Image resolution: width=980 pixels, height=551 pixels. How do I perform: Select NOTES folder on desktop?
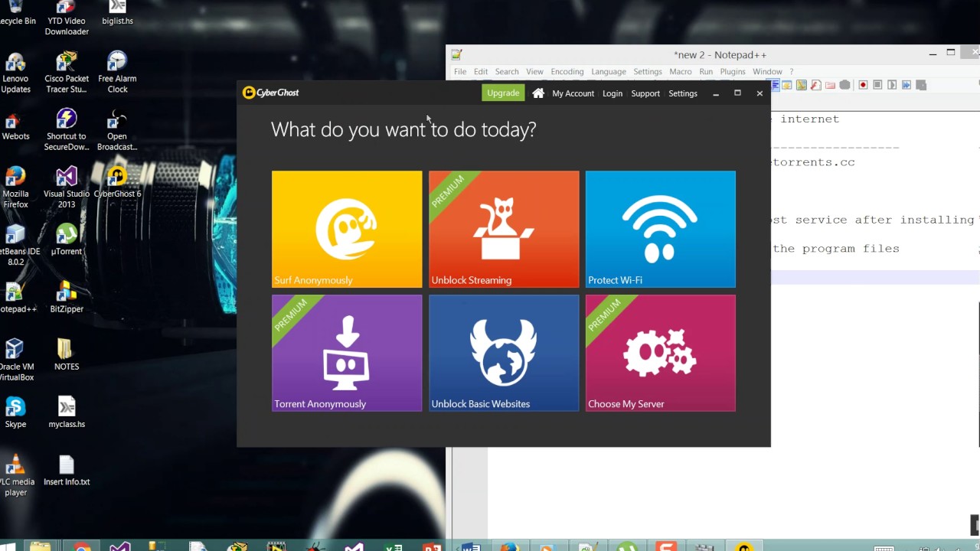tap(67, 355)
